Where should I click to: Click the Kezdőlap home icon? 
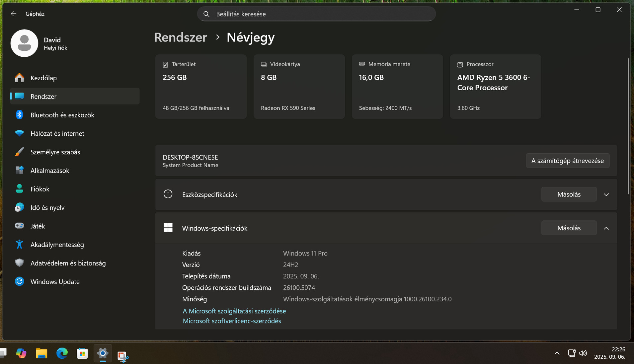19,78
